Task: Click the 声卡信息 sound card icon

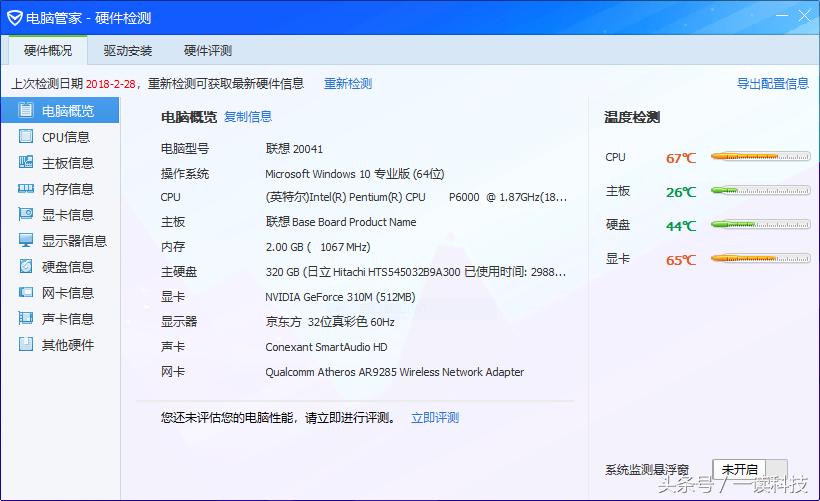Action: point(26,318)
